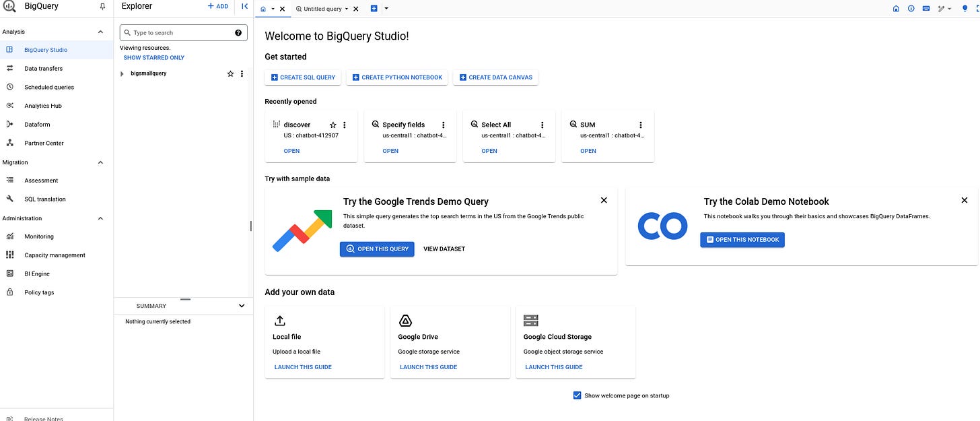Dismiss the Google Trends Demo Query card
The width and height of the screenshot is (980, 421).
click(x=604, y=200)
